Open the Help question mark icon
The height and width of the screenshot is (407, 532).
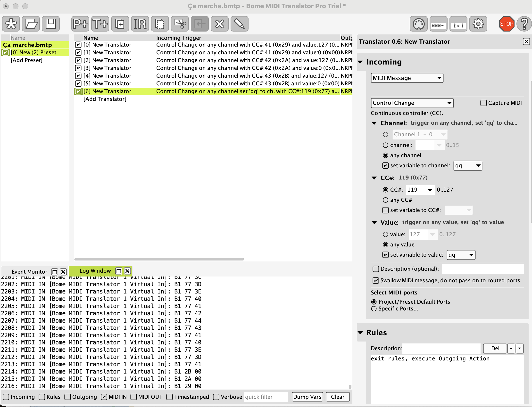click(x=524, y=24)
